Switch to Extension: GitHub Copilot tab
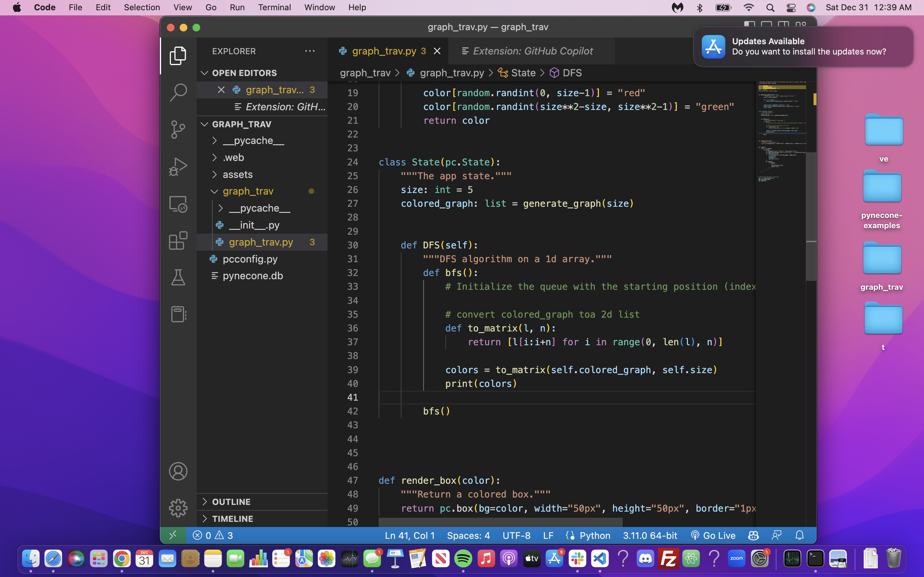924x577 pixels. click(532, 51)
